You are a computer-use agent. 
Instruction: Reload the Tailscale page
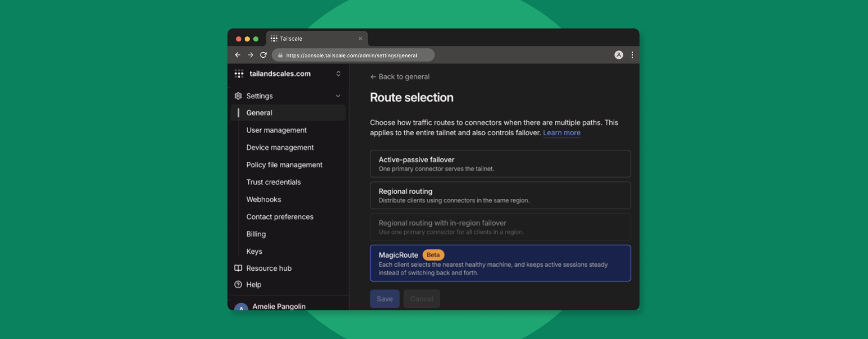(263, 55)
